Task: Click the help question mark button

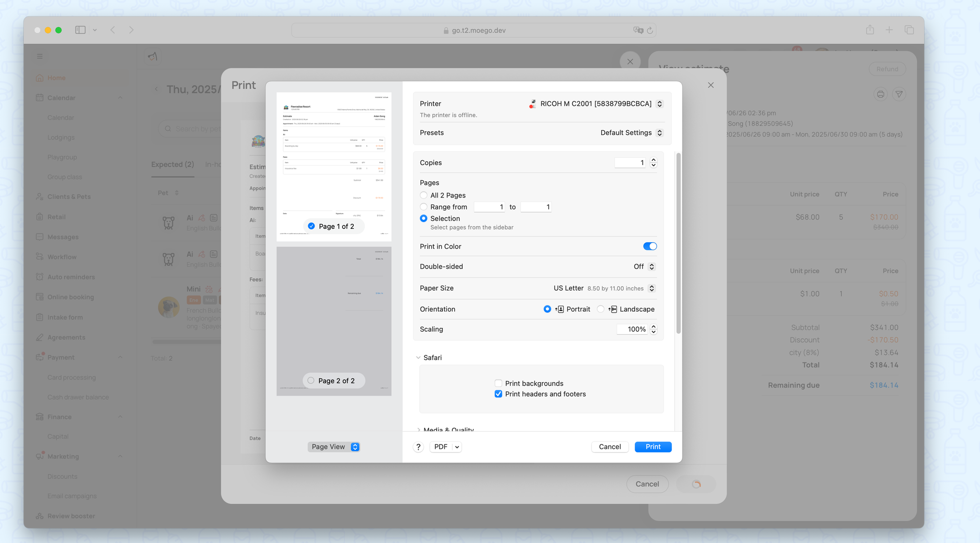Action: (x=418, y=447)
